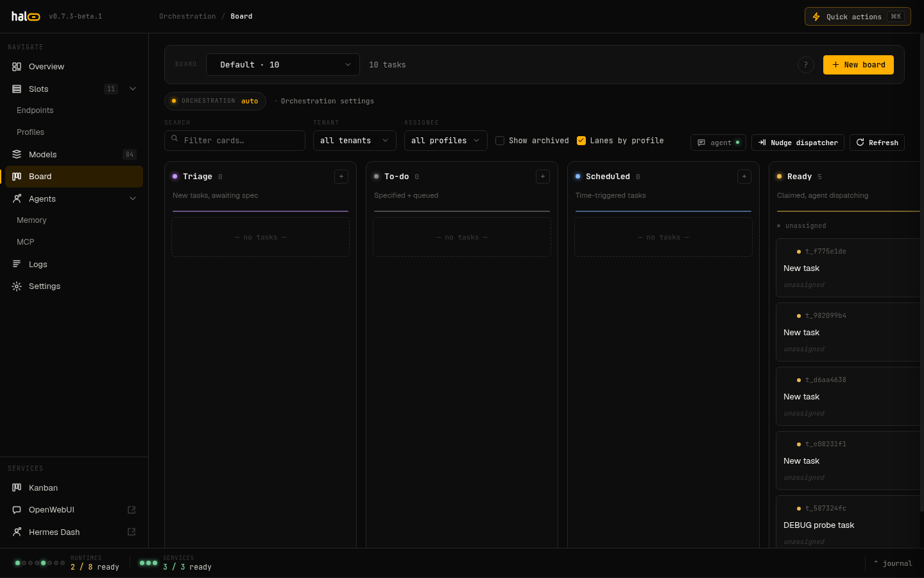The image size is (924, 578).
Task: Click the Overview grid icon
Action: tap(17, 67)
